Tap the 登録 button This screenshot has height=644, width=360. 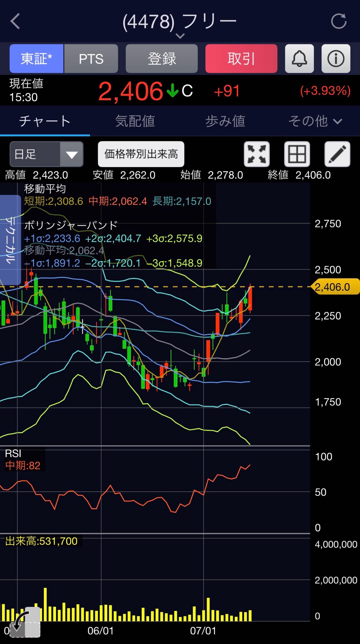tap(161, 58)
